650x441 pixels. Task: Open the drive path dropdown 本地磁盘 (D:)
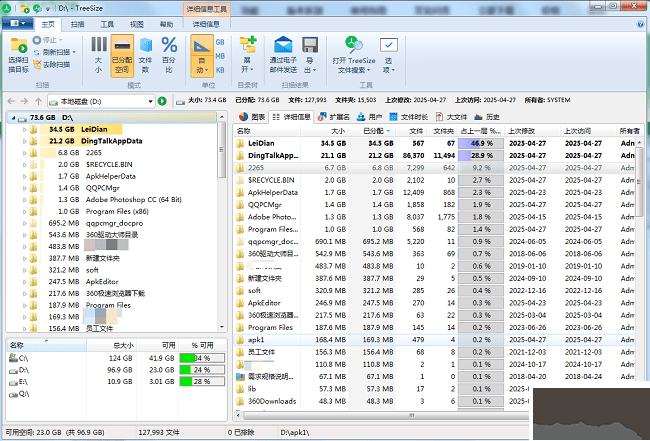[150, 101]
